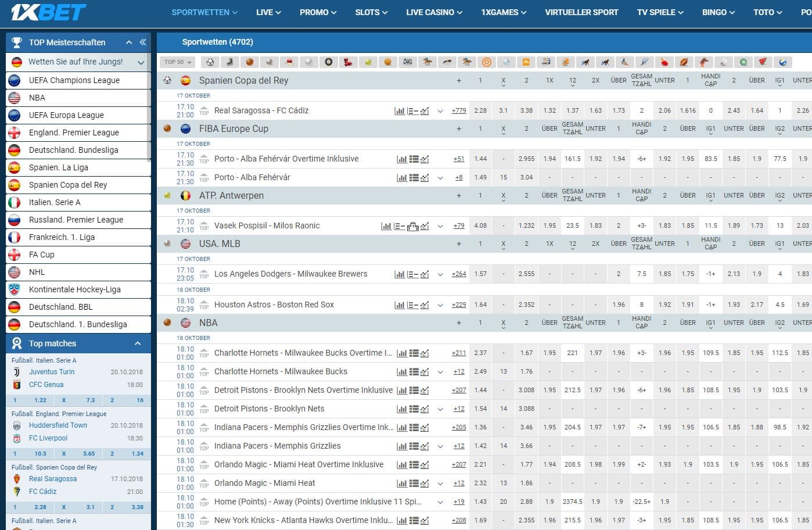Open the SPORTWETTEN menu
812x530 pixels.
pyautogui.click(x=204, y=12)
